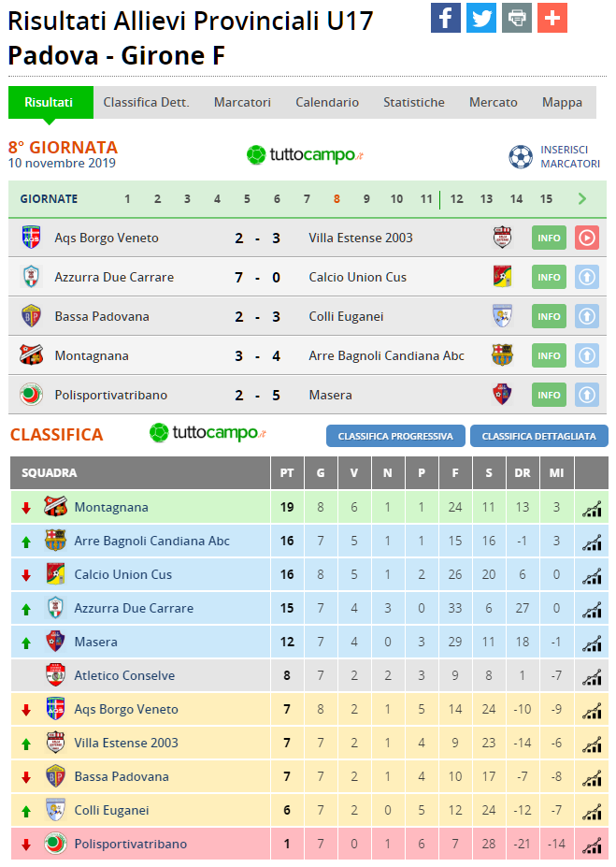This screenshot has height=867, width=616.
Task: Open the Calendario tab
Action: pos(327,102)
